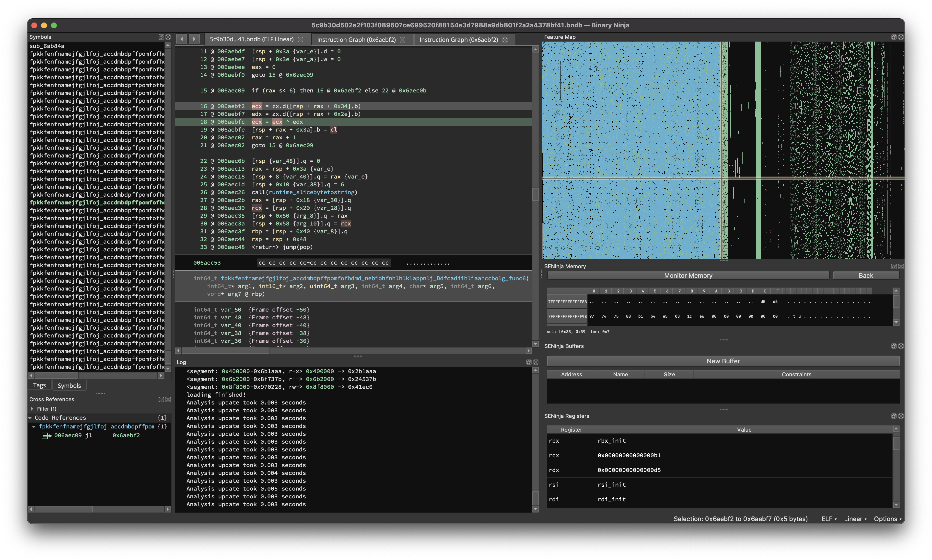The width and height of the screenshot is (932, 560).
Task: Click the Constraints column header in Buffers
Action: [x=796, y=374]
